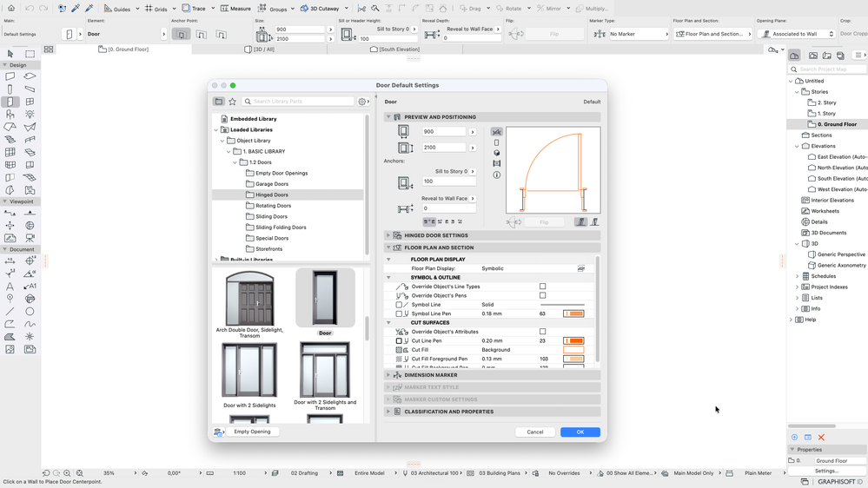Screen dimensions: 868x488
Task: Enable Override Object's Line Types checkbox
Action: click(542, 287)
